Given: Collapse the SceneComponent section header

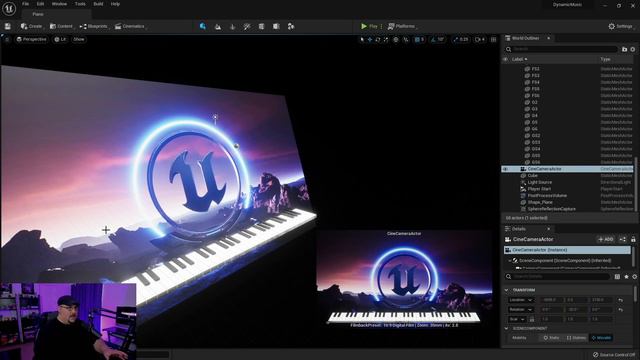Looking at the screenshot, I should (507, 329).
